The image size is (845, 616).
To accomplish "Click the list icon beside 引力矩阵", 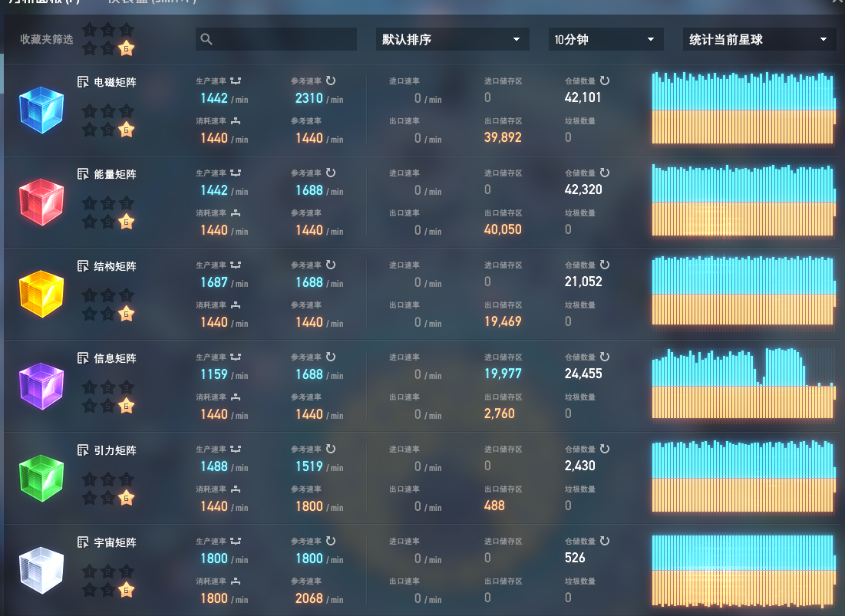I will [84, 450].
